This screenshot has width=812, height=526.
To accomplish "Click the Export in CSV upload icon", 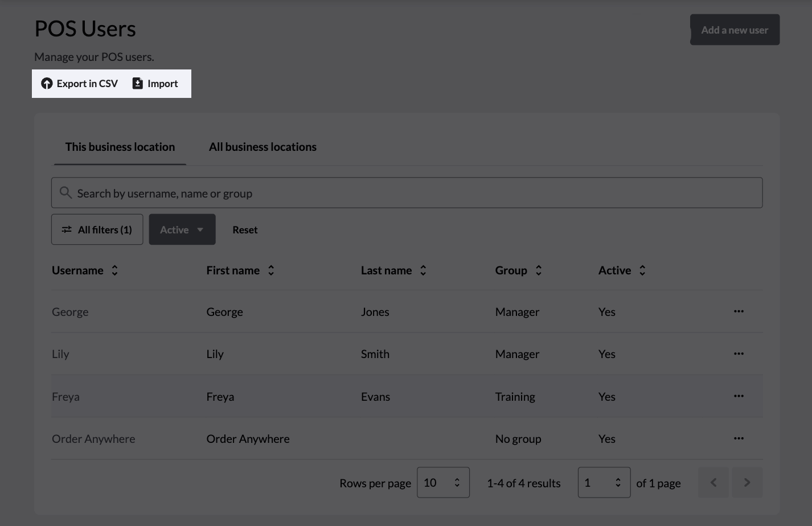I will (47, 84).
